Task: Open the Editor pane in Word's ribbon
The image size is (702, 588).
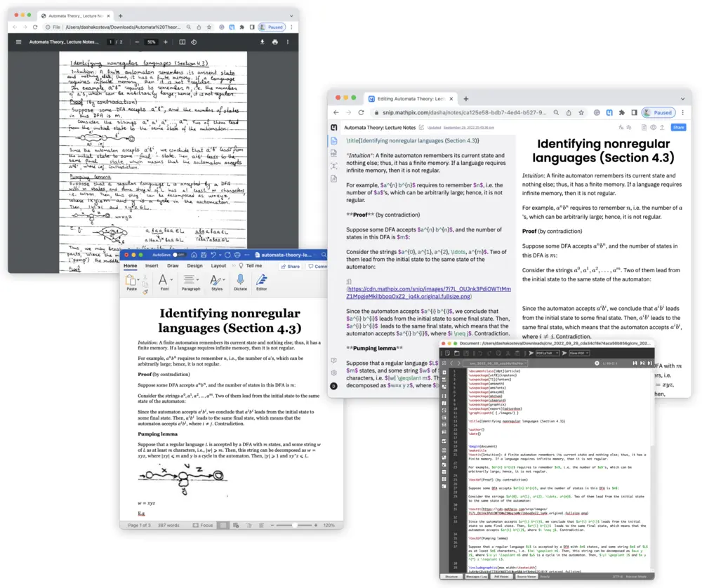Action: [x=261, y=283]
